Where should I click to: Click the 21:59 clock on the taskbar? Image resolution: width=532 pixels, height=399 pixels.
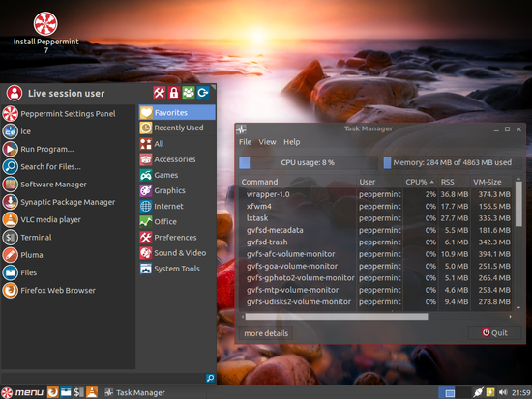coord(520,392)
